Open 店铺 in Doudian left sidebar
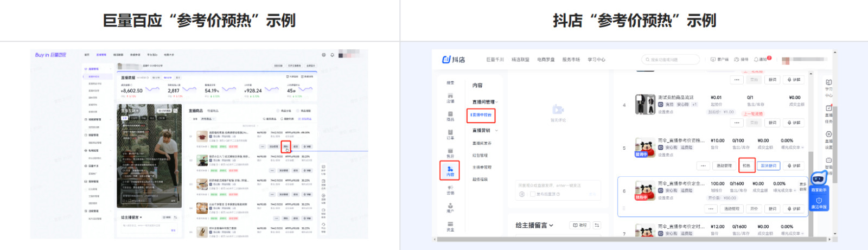Screen dimensions: 868x250 click(x=450, y=98)
